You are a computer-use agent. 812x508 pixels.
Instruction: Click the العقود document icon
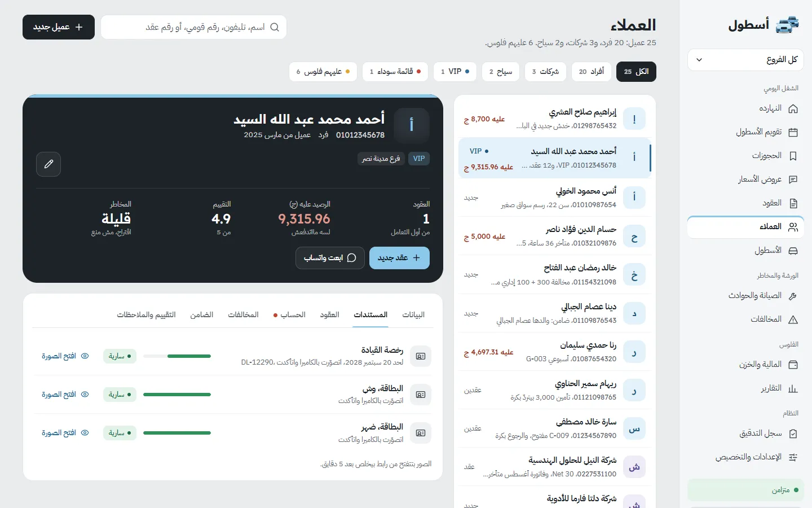point(793,203)
